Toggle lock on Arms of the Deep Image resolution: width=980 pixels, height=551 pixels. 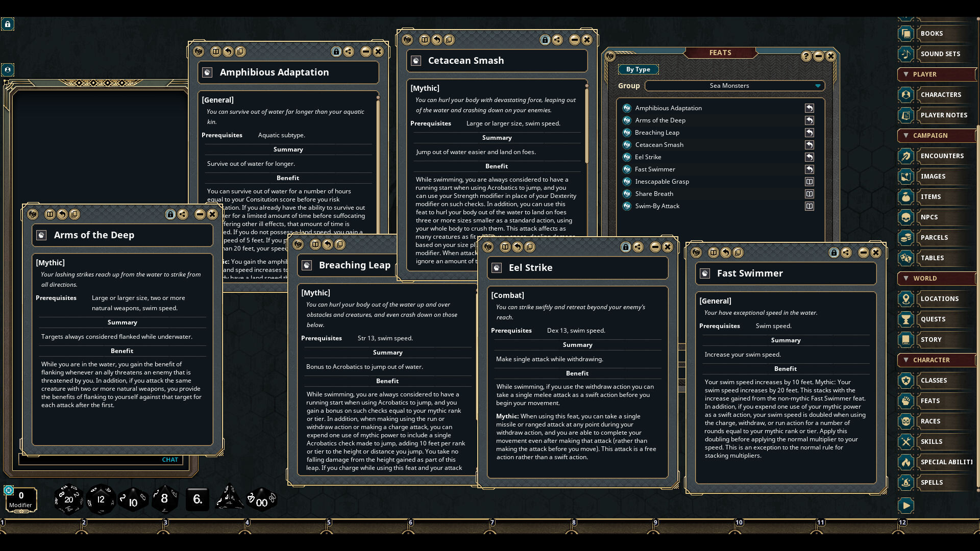170,214
